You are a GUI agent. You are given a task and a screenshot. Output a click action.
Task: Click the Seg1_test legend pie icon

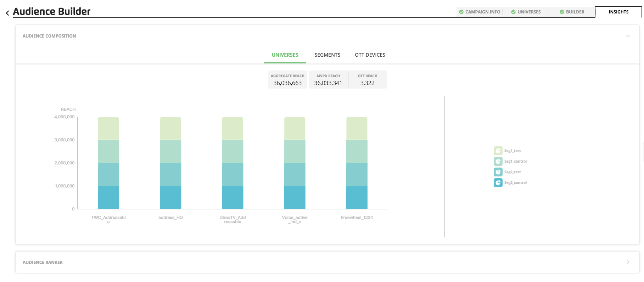pos(498,151)
